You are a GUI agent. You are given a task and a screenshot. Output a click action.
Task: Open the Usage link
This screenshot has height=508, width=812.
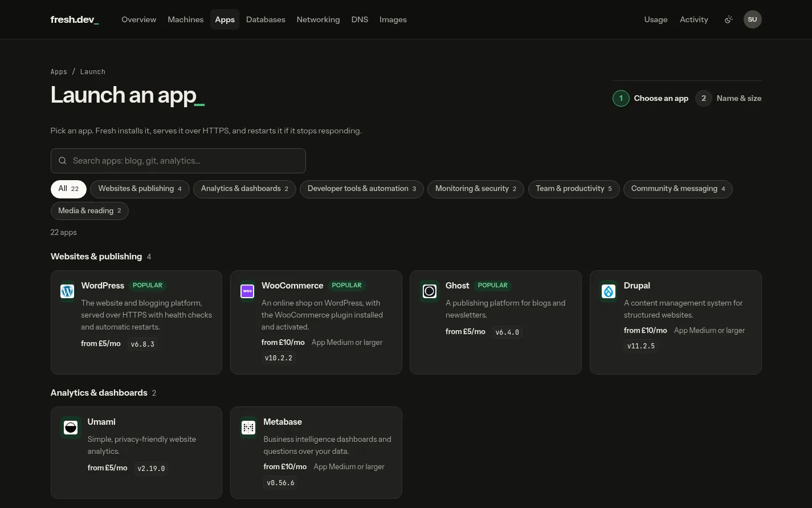tap(656, 19)
